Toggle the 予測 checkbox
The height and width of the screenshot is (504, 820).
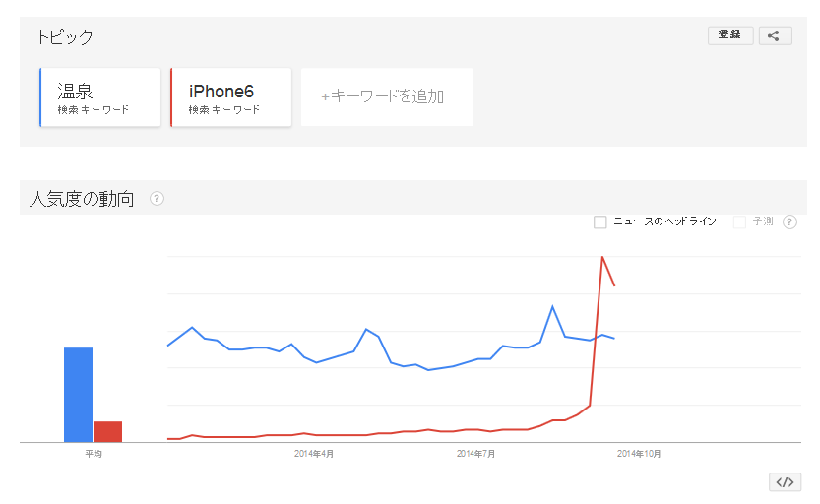pyautogui.click(x=739, y=222)
